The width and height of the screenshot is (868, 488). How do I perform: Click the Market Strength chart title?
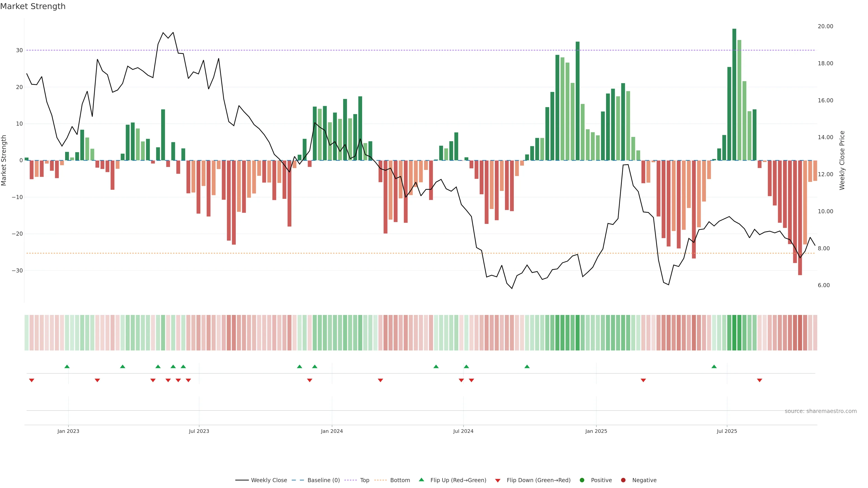33,6
